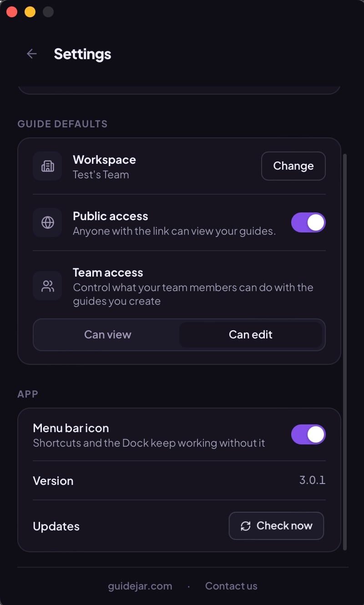This screenshot has height=605, width=364.
Task: Click the refresh icon in Check now
Action: [246, 526]
